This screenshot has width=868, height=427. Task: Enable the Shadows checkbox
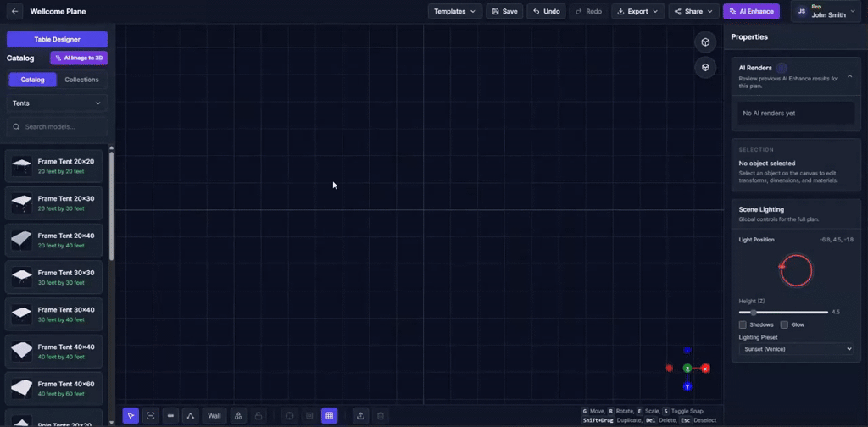click(743, 324)
